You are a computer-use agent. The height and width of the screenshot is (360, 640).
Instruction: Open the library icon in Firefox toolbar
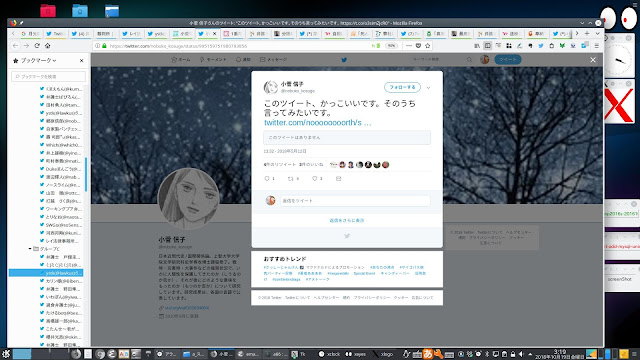coord(477,46)
